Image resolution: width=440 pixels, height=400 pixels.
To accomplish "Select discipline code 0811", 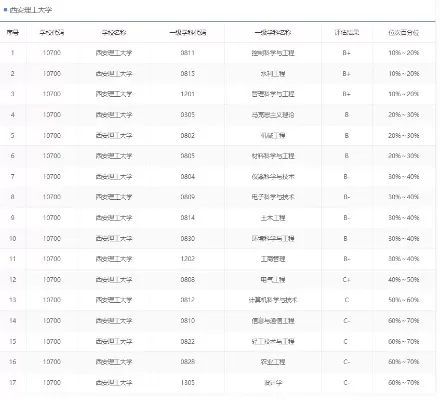I will (x=188, y=53).
